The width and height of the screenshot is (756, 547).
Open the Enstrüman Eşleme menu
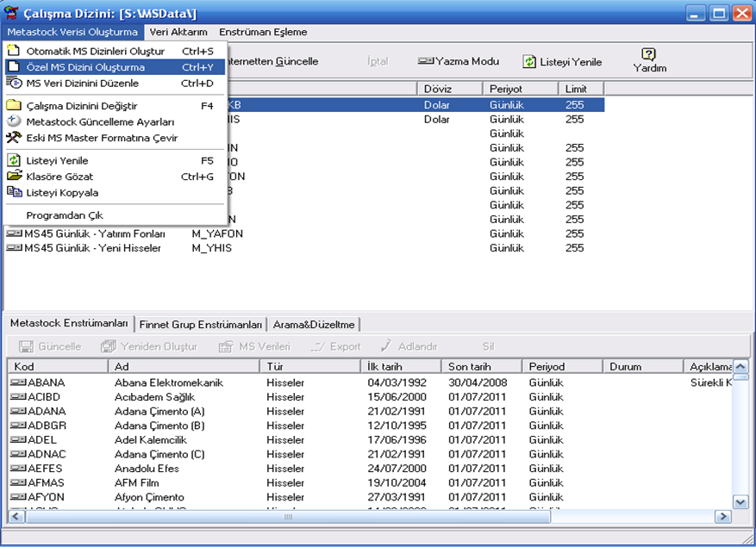pos(263,32)
